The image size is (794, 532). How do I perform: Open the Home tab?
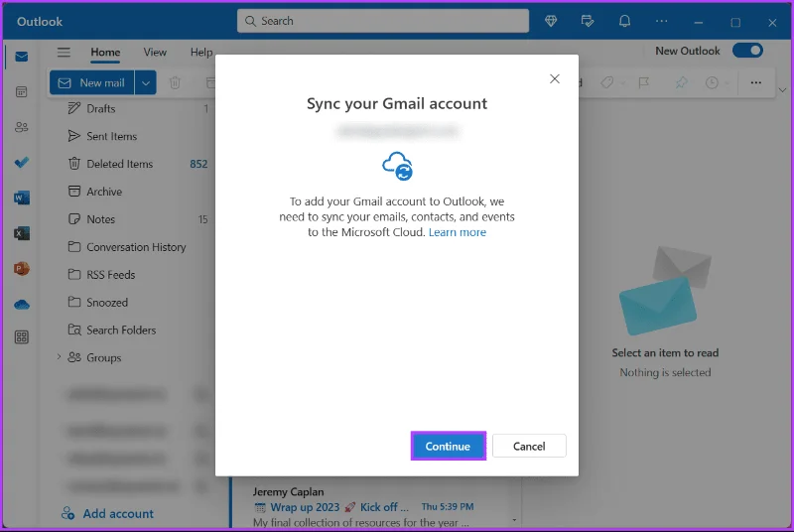105,53
